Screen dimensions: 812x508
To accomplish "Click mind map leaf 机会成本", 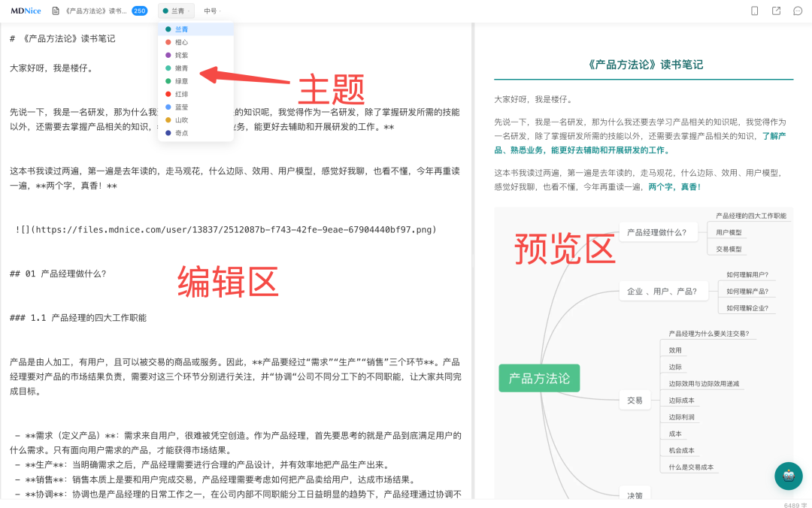I will (681, 451).
